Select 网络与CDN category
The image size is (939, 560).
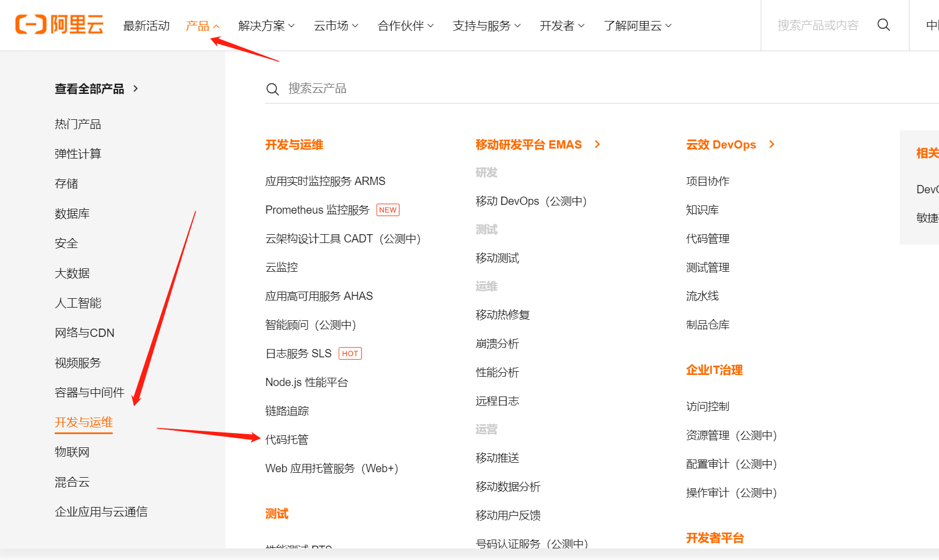click(85, 333)
